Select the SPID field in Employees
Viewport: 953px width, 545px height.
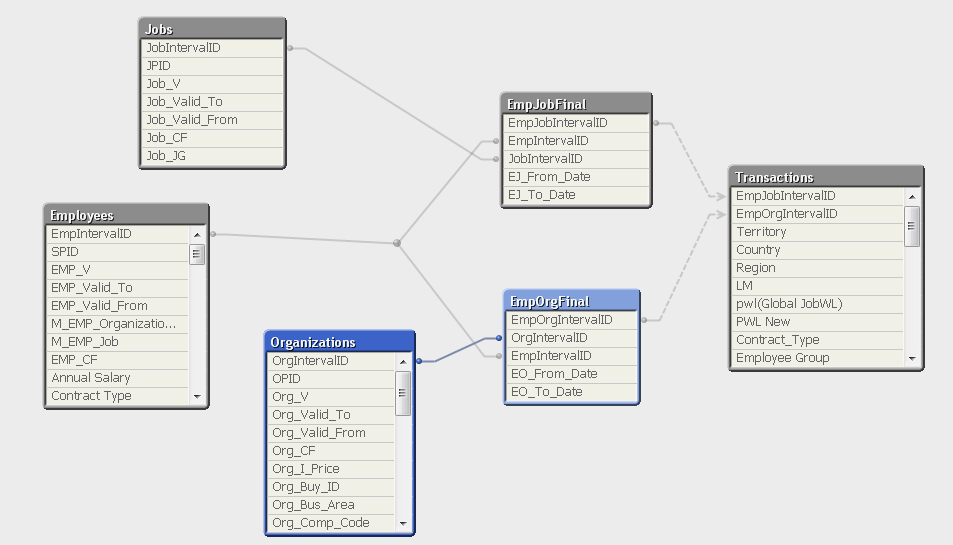(x=118, y=252)
